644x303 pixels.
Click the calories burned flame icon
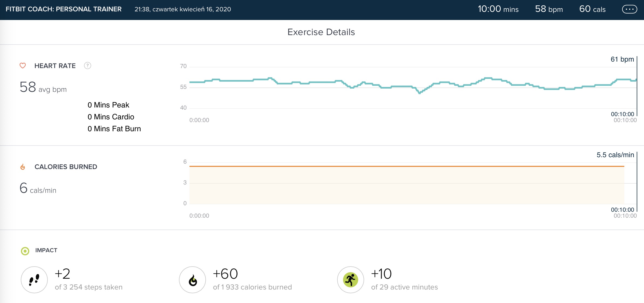click(x=23, y=167)
